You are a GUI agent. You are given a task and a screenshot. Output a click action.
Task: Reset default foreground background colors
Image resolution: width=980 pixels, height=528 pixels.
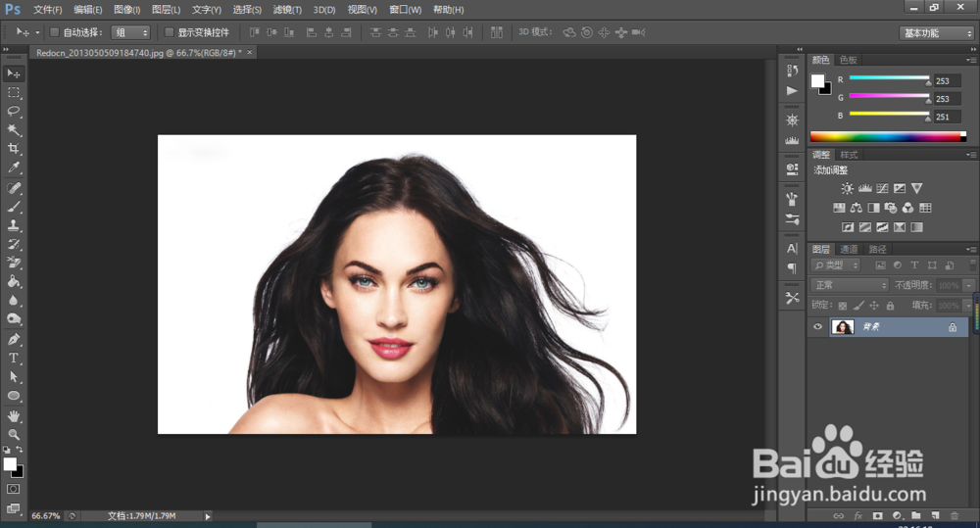pos(6,450)
